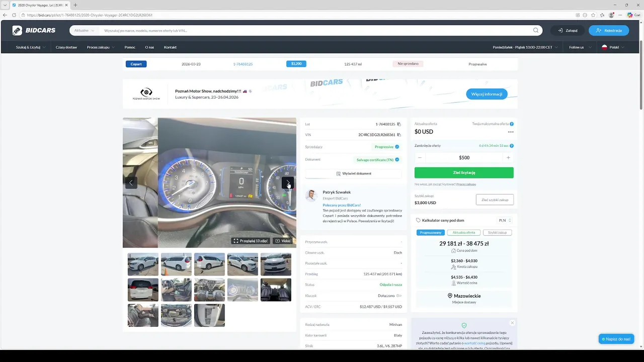
Task: Open the Proces zakupu link below bid button
Action: click(x=466, y=184)
